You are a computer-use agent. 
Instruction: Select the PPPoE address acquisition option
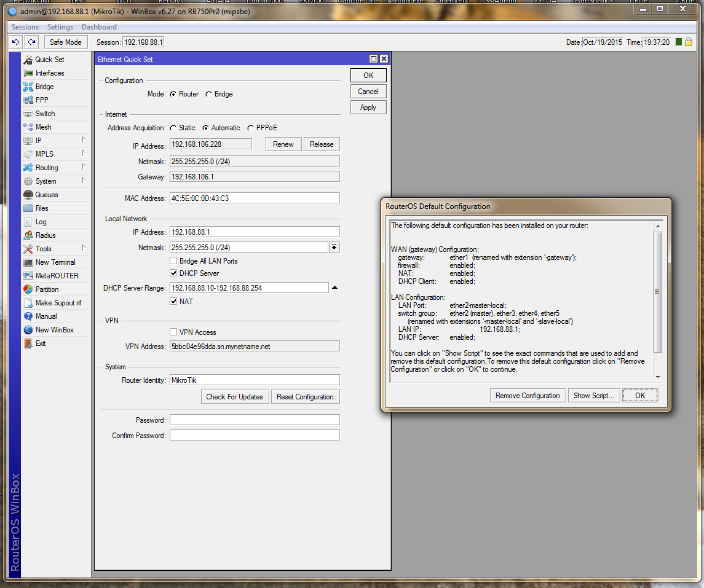tap(251, 128)
